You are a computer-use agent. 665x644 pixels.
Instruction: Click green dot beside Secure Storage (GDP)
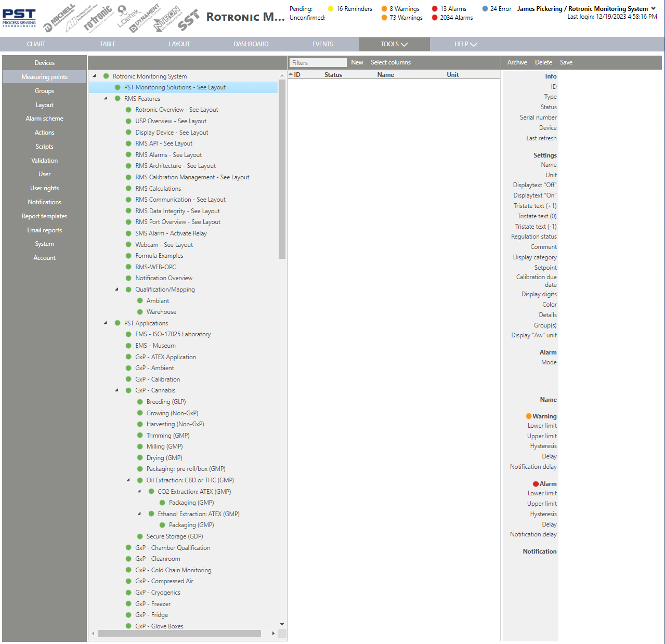click(x=140, y=536)
